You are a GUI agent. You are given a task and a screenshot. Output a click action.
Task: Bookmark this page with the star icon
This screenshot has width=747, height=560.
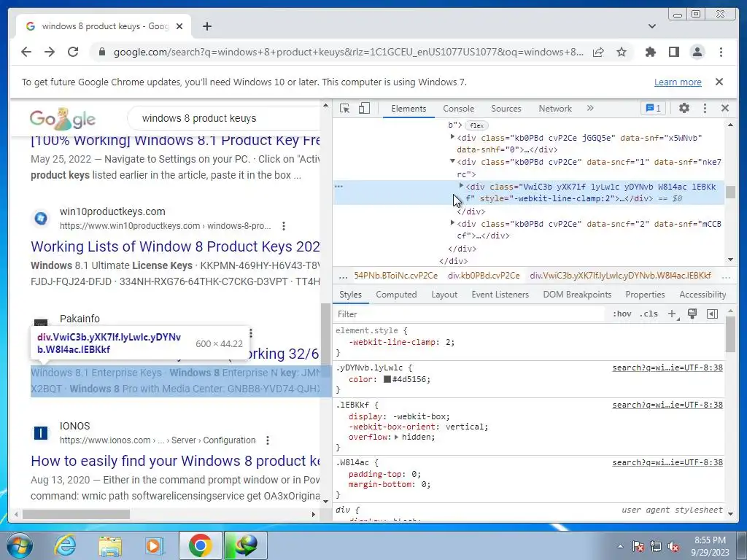point(622,52)
